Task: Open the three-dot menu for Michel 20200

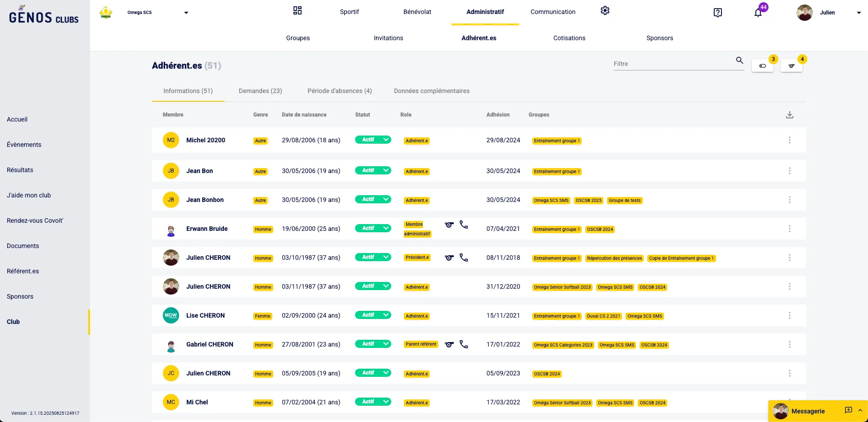Action: 789,140
